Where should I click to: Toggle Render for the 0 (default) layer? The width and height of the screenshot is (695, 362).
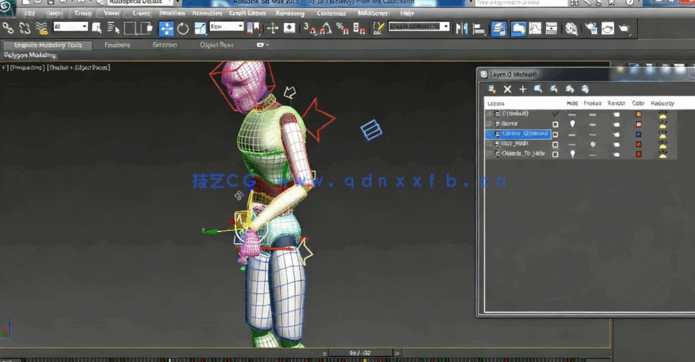[x=616, y=115]
